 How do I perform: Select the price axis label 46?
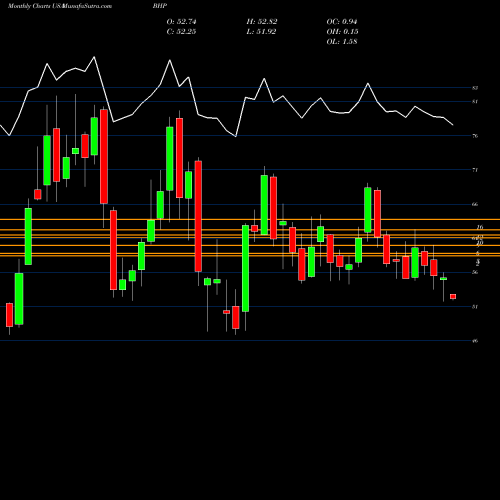(475, 341)
